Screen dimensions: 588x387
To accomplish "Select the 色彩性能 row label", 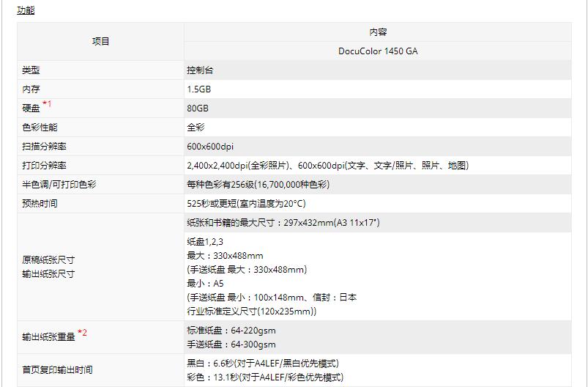I will coord(40,128).
